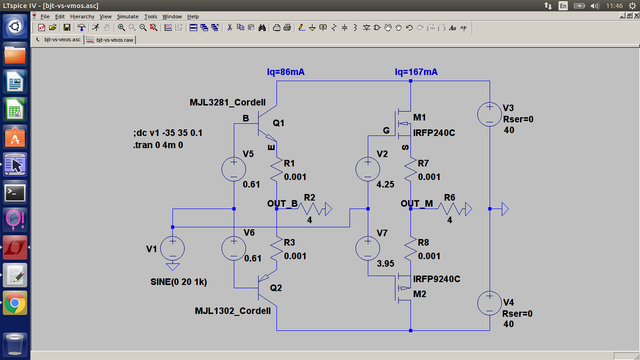Save the schematic with the floppy icon

67,28
